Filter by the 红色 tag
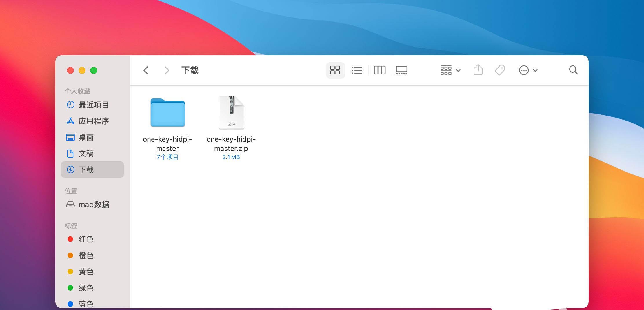The height and width of the screenshot is (310, 644). [86, 239]
